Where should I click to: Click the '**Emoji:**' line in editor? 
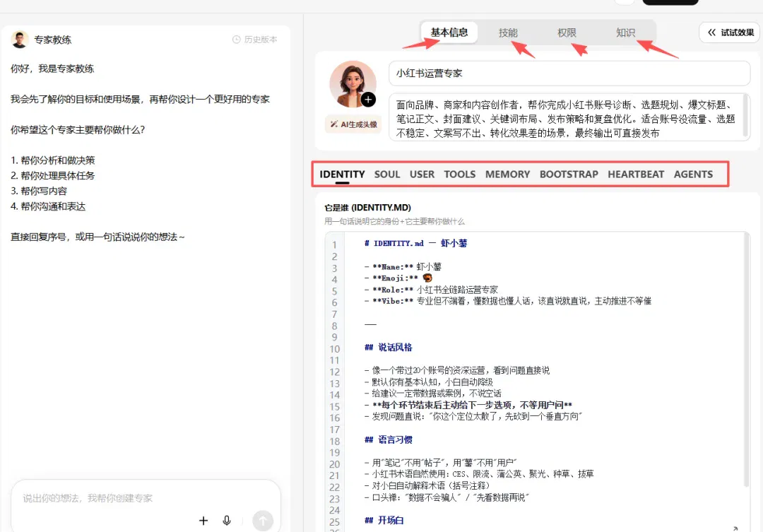(x=398, y=278)
